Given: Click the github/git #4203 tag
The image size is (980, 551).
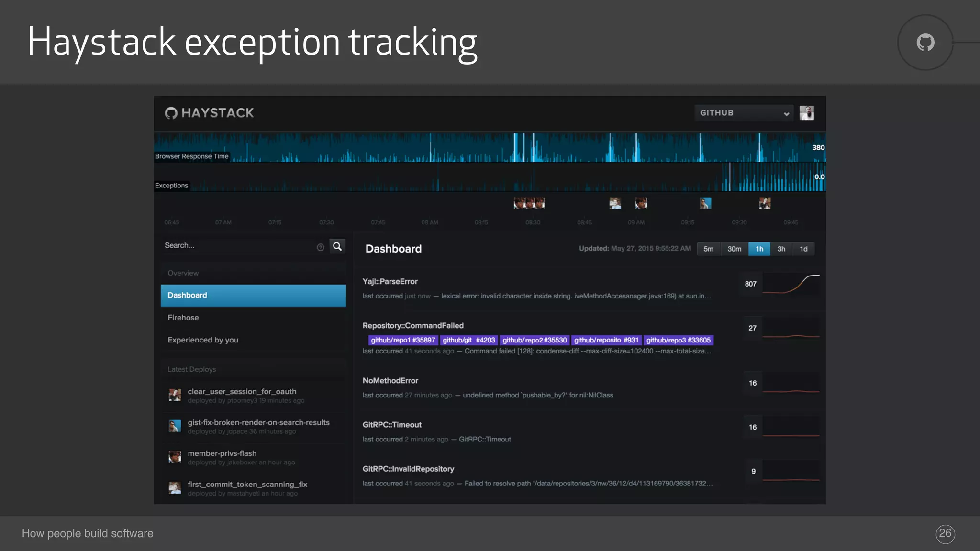Looking at the screenshot, I should 468,340.
